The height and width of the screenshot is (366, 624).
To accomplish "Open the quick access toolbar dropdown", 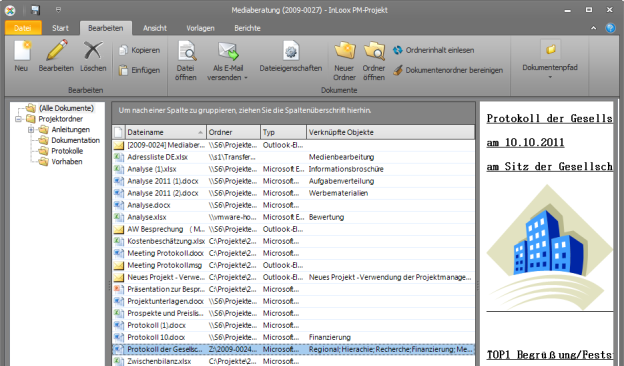I will tap(58, 10).
